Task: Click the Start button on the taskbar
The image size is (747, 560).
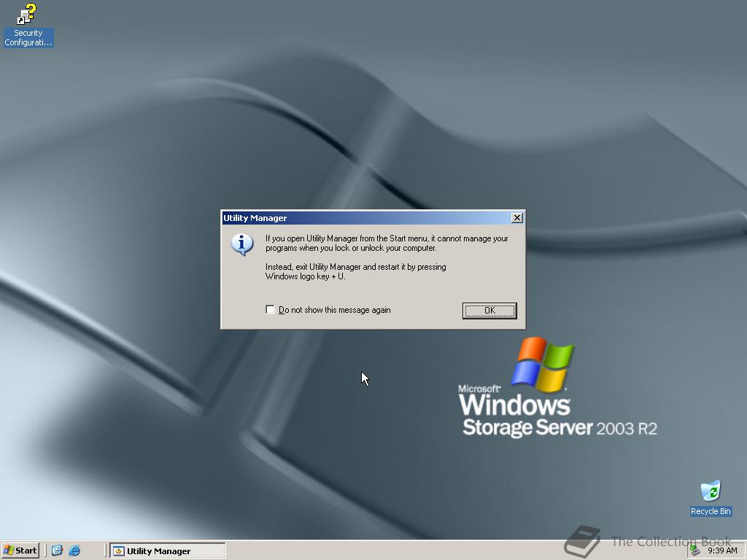Action: click(x=20, y=551)
